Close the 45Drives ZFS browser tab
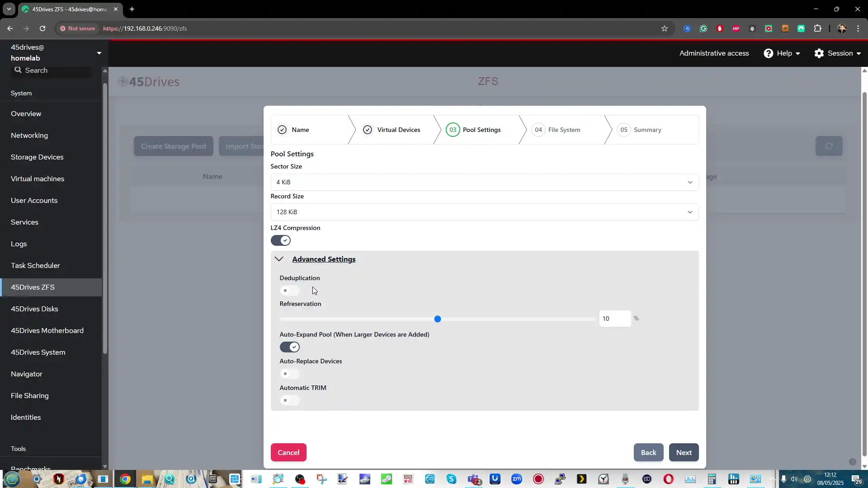Viewport: 868px width, 488px height. pyautogui.click(x=116, y=9)
